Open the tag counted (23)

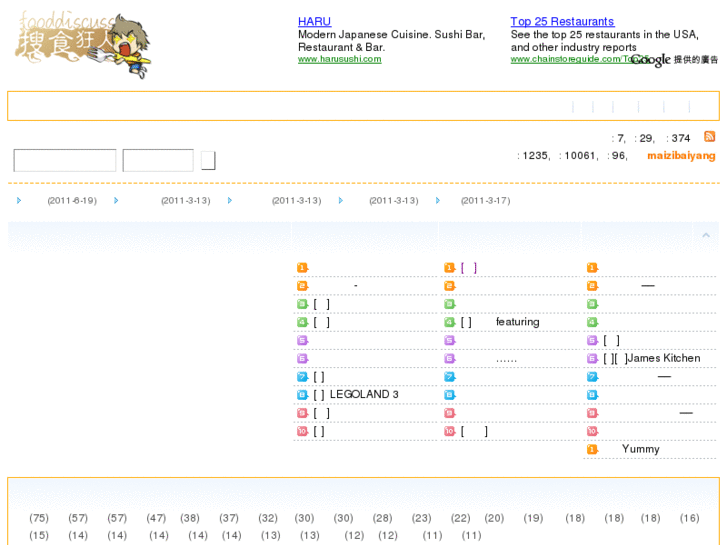[x=421, y=518]
